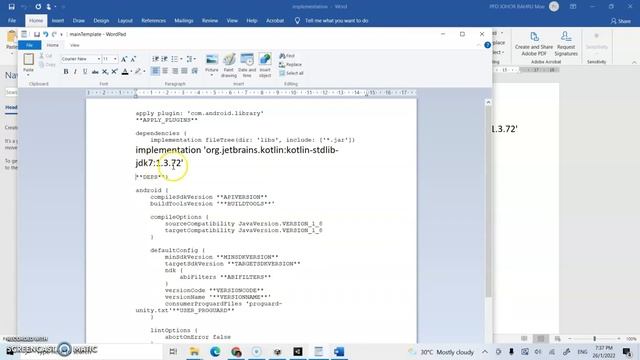
Task: Click the 30°C Mostly cloudy weather widget
Action: [x=442, y=352]
